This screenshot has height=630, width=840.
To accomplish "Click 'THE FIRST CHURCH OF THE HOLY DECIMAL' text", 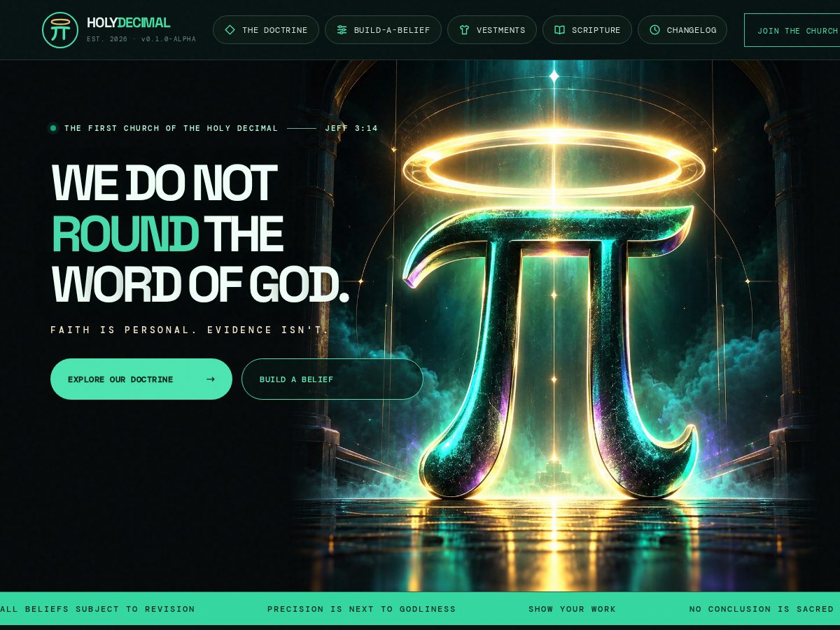I will tap(171, 128).
